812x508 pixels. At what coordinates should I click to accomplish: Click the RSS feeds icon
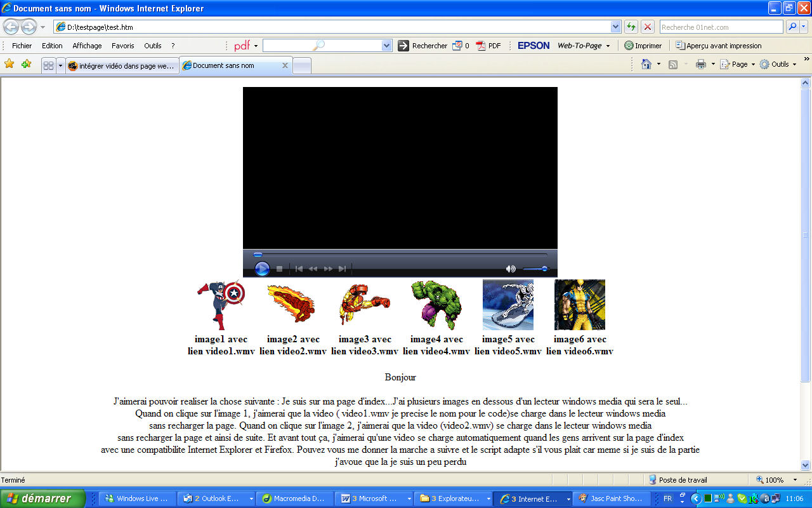(673, 64)
